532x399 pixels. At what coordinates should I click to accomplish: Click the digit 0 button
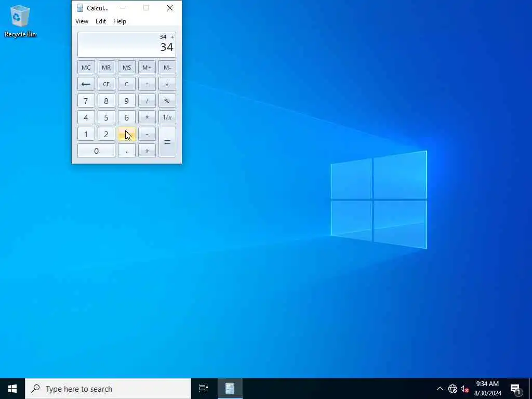96,151
